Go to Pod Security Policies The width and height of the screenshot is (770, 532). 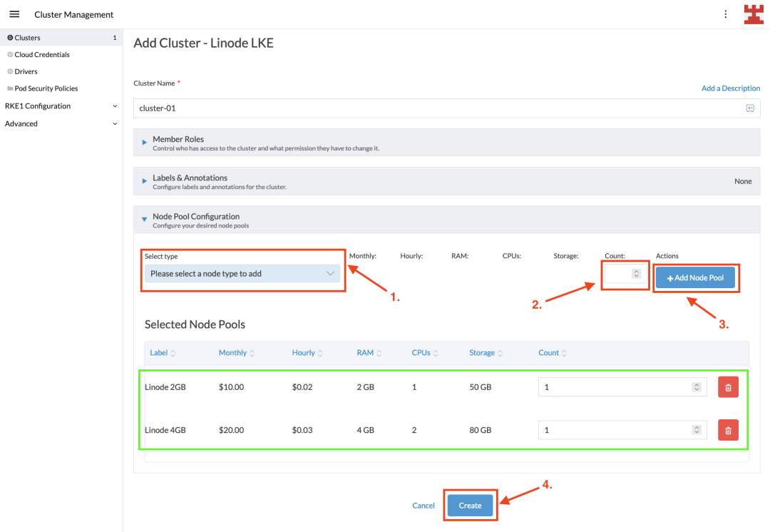[46, 88]
